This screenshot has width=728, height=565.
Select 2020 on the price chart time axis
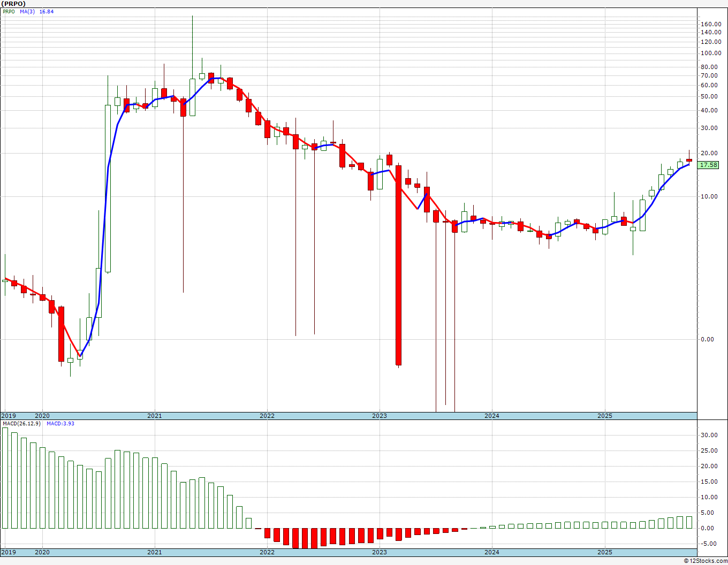pos(42,416)
